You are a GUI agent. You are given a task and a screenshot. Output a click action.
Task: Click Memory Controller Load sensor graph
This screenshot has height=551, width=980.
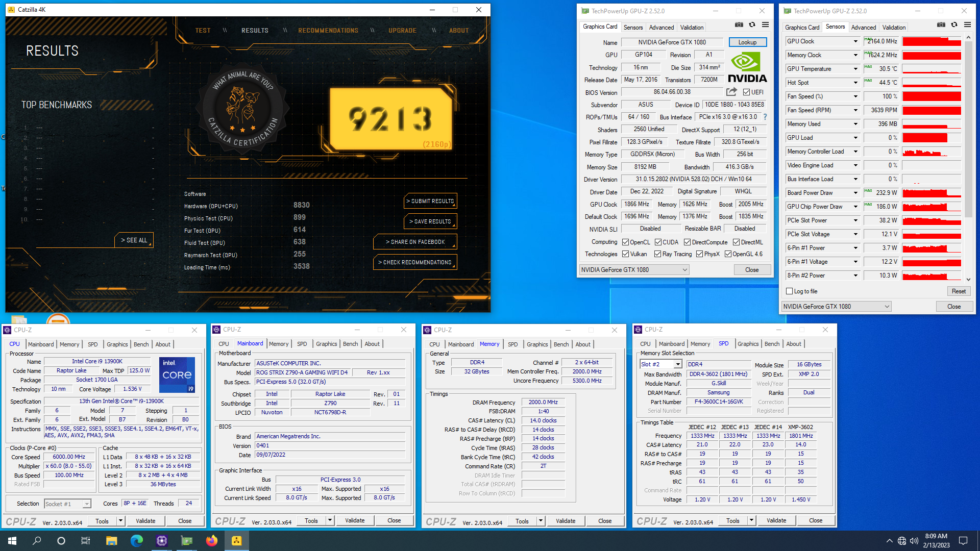pos(932,152)
